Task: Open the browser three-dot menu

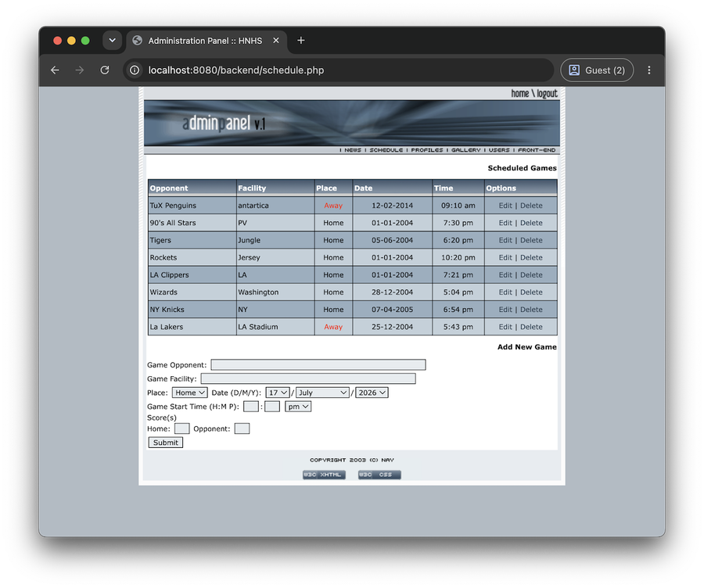Action: [648, 70]
